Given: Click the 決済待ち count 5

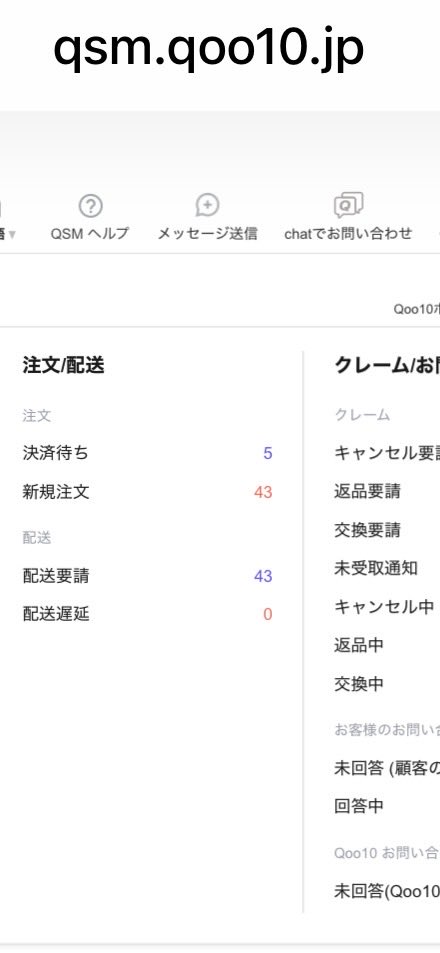Looking at the screenshot, I should [267, 453].
